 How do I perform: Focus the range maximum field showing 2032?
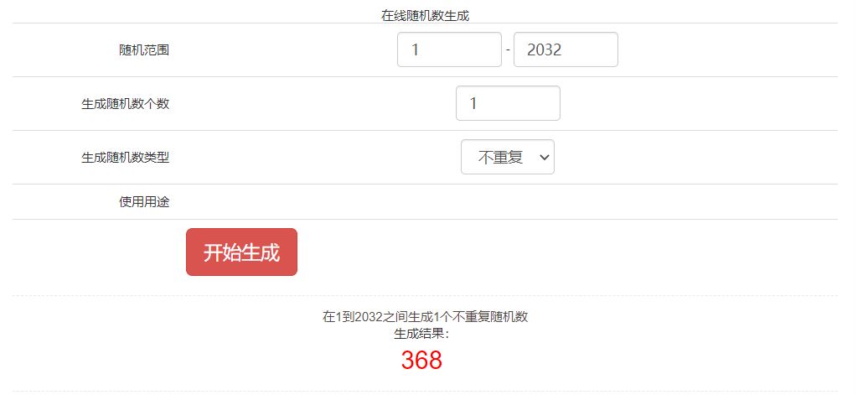pyautogui.click(x=566, y=49)
